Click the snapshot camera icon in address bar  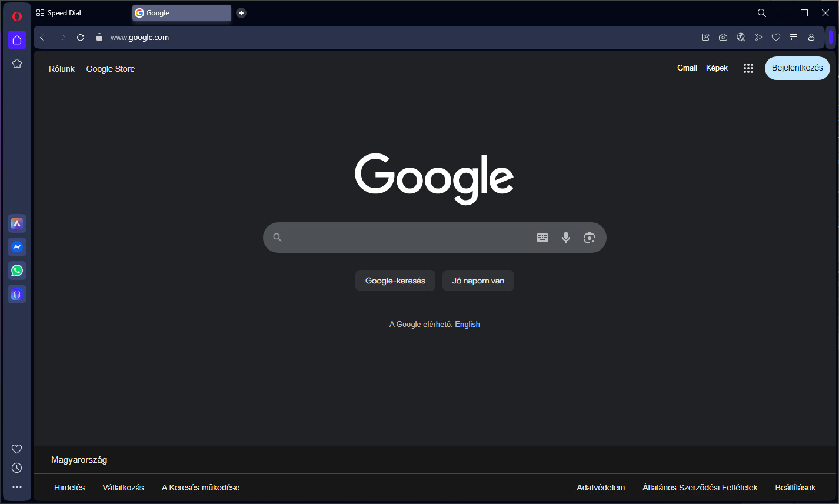[x=723, y=37]
